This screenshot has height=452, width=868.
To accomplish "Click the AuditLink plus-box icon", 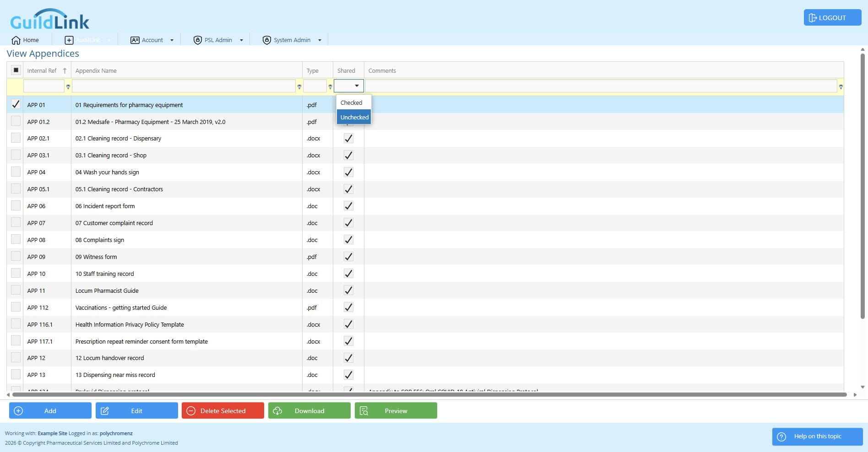I will tap(69, 40).
